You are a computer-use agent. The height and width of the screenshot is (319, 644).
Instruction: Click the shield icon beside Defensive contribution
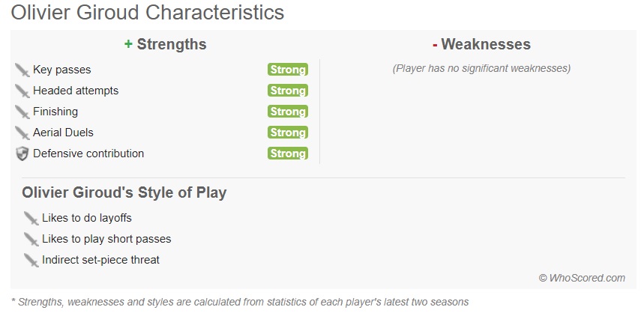point(22,154)
